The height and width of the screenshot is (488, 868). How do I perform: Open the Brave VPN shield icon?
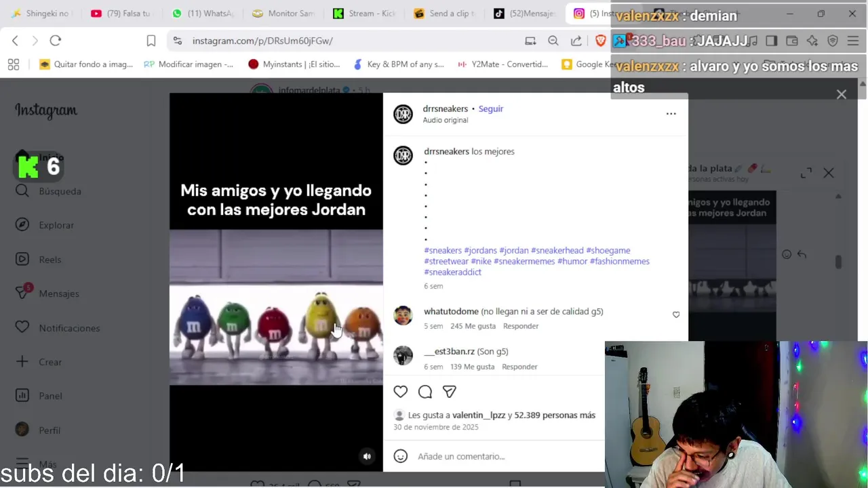point(833,41)
